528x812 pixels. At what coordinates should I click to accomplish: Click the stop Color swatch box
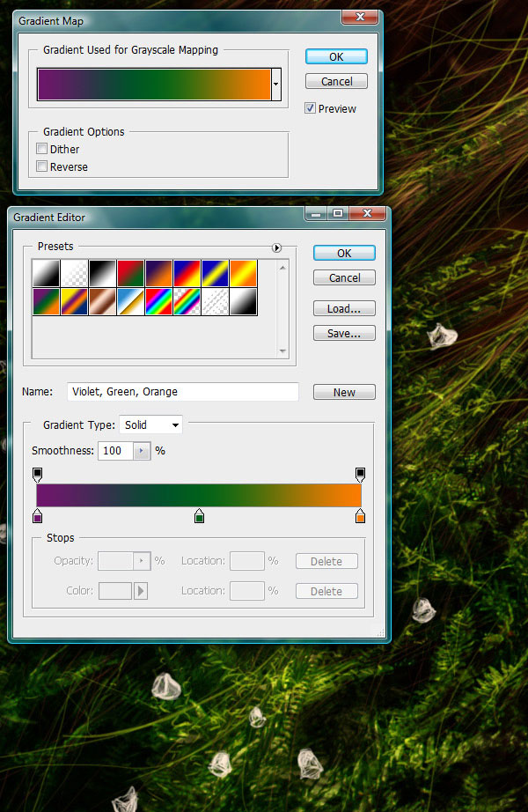pos(115,591)
